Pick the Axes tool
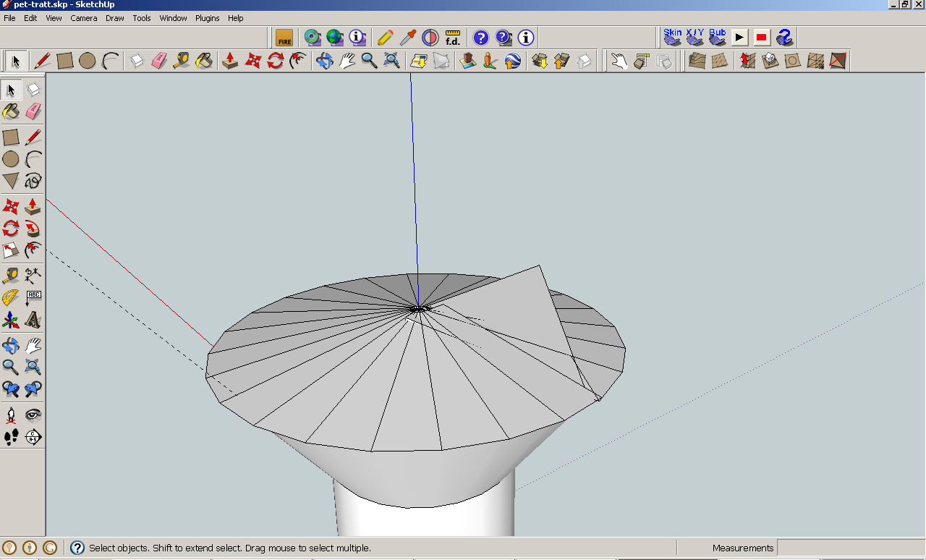 pos(10,320)
